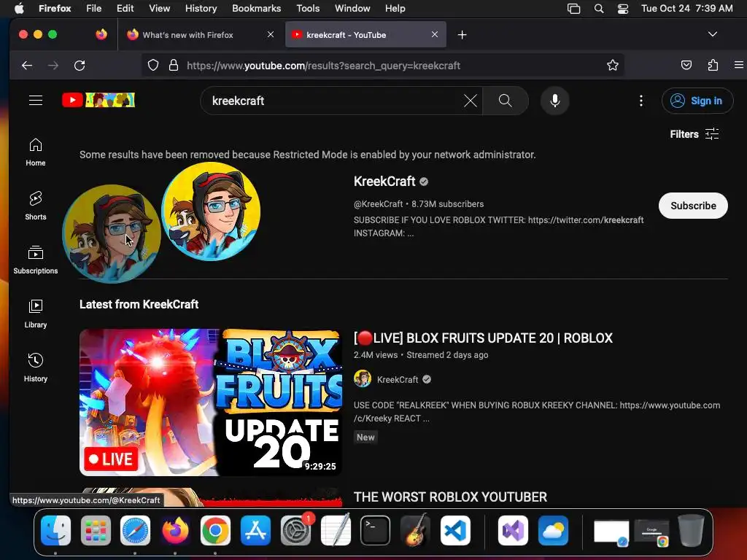Open Subscriptions in sidebar

pos(36,260)
